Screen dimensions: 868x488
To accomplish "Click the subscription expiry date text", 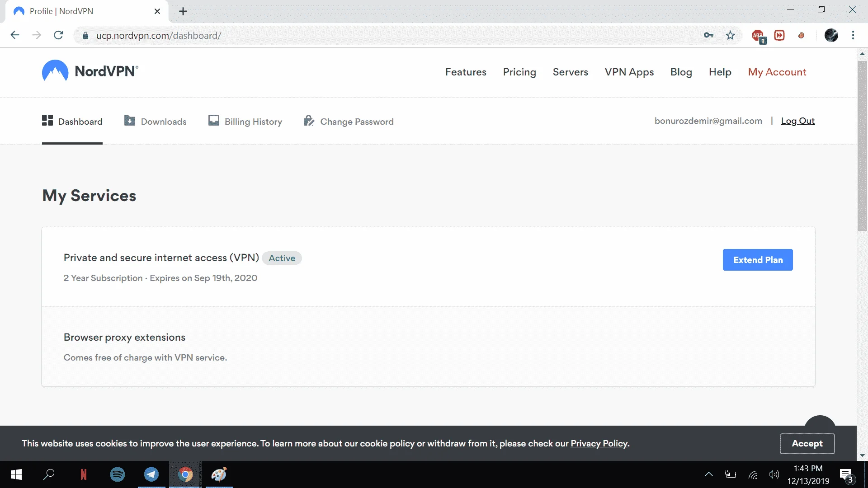I will click(203, 278).
